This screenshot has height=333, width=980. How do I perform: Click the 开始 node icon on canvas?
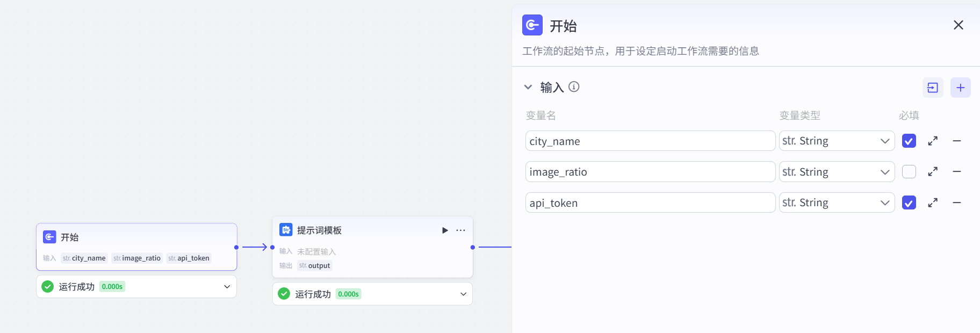[x=49, y=237]
